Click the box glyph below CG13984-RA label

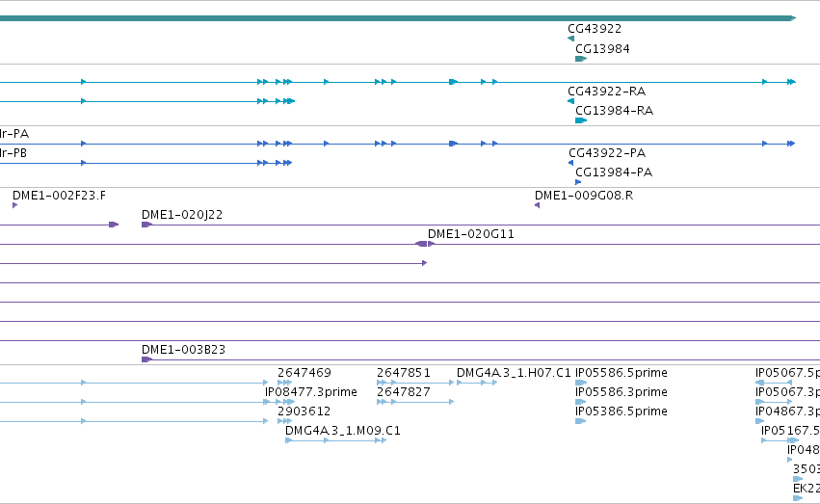tap(581, 120)
